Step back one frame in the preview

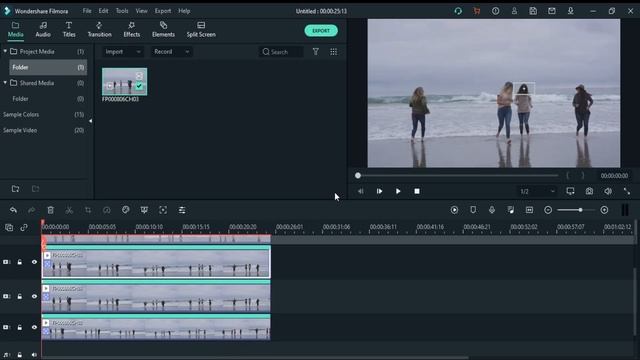click(360, 191)
